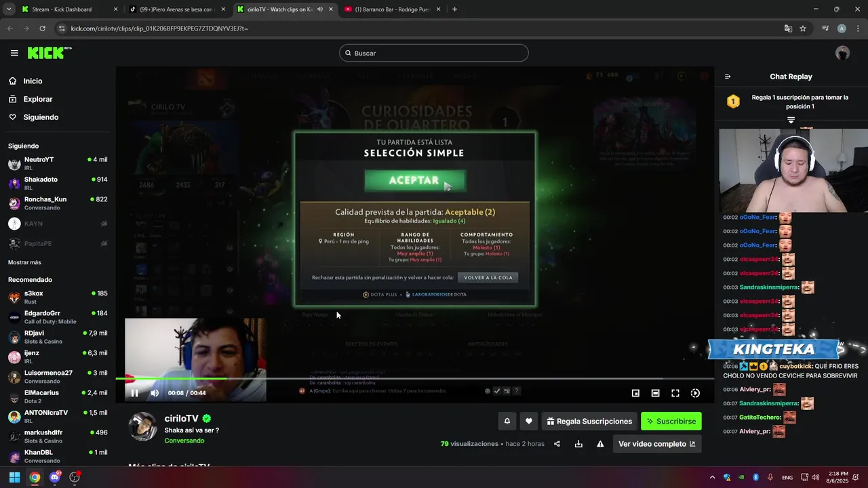Open offline KAYN channel
Image resolution: width=868 pixels, height=488 pixels.
(x=58, y=224)
